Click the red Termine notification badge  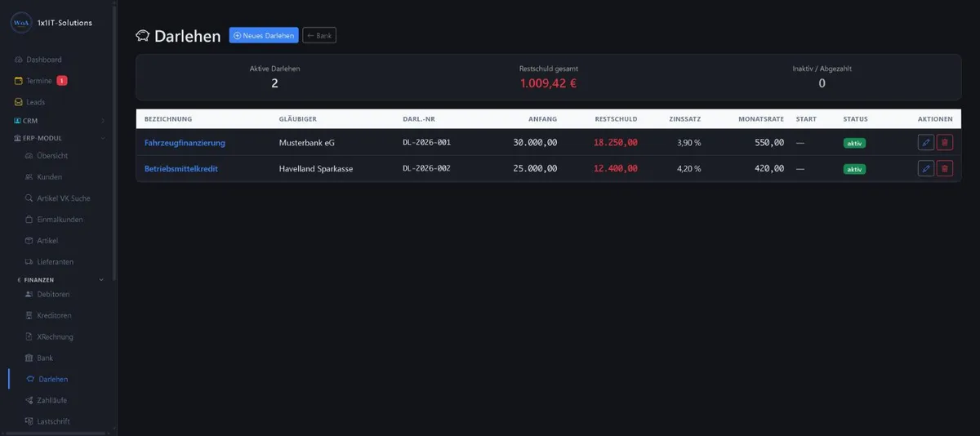pos(62,81)
